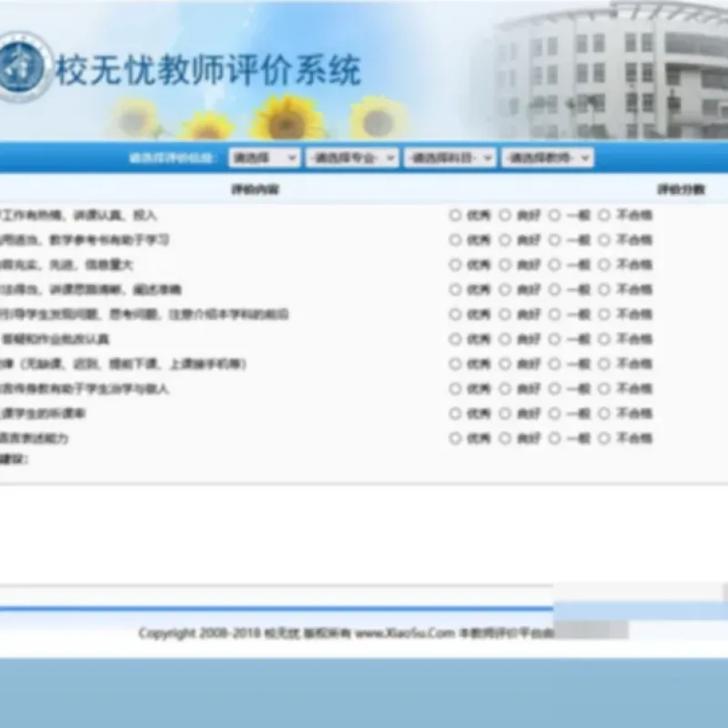The height and width of the screenshot is (728, 728).
Task: Pick 一般 for 引导学生发现问题 row
Action: (554, 314)
